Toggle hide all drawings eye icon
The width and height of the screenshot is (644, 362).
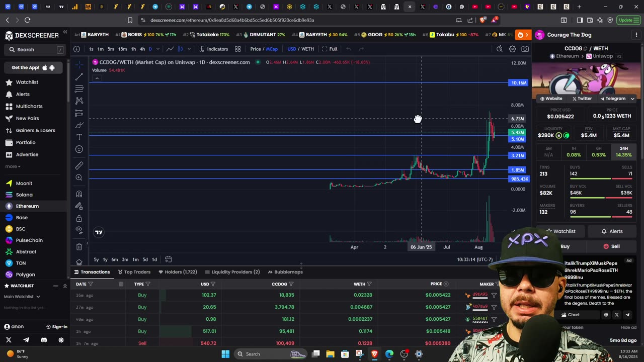coord(79,230)
